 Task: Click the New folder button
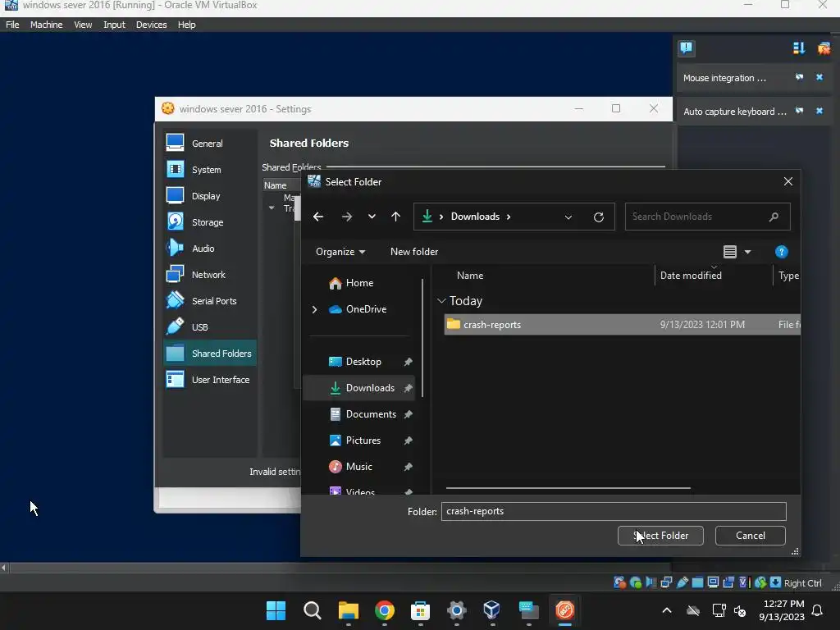414,251
